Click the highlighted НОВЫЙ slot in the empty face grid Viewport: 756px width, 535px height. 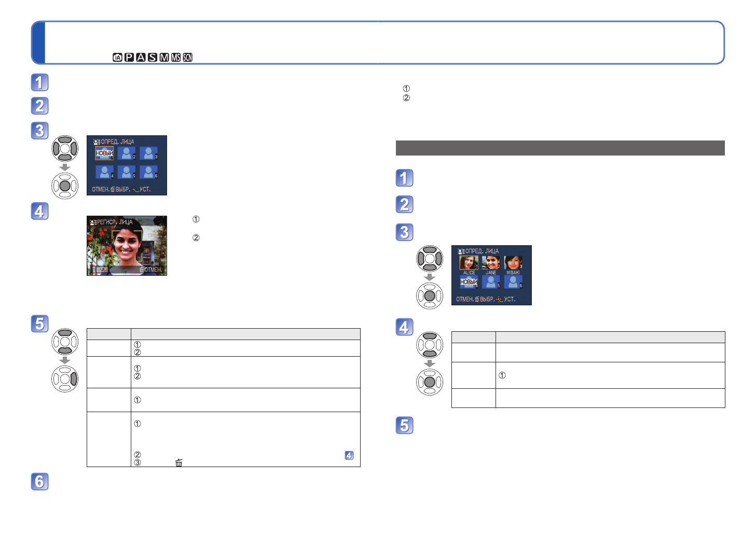click(x=104, y=153)
